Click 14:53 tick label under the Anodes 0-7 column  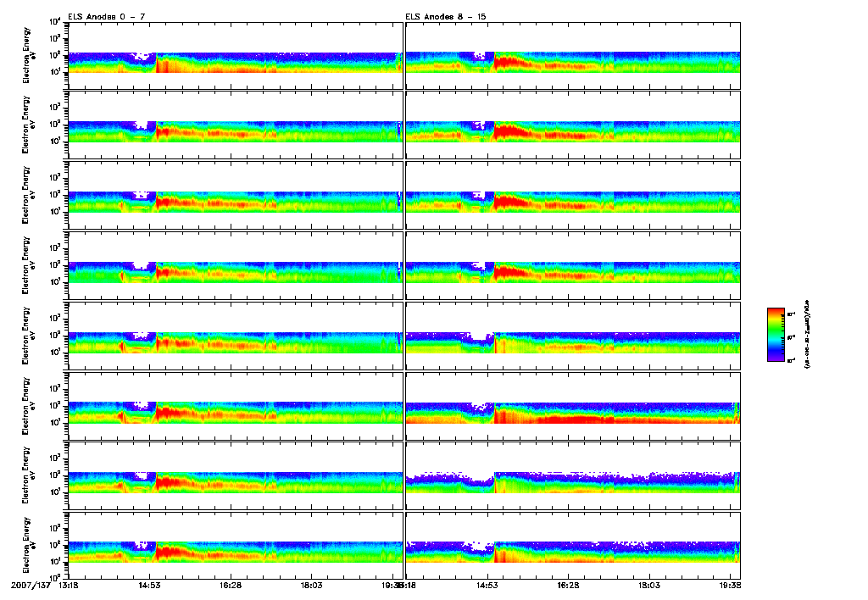coord(149,585)
